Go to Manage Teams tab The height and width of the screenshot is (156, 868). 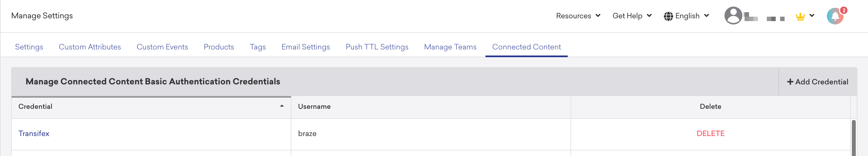(450, 47)
